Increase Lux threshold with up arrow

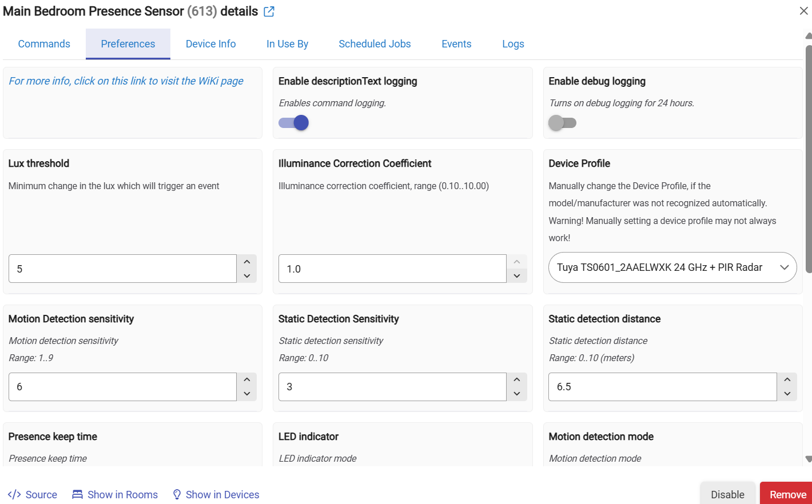[x=246, y=262]
